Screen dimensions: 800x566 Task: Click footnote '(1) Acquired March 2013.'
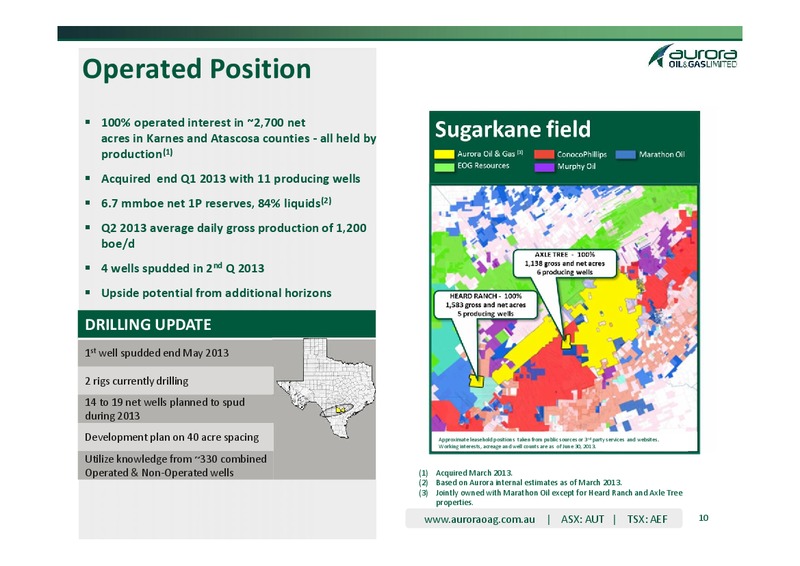click(x=465, y=473)
